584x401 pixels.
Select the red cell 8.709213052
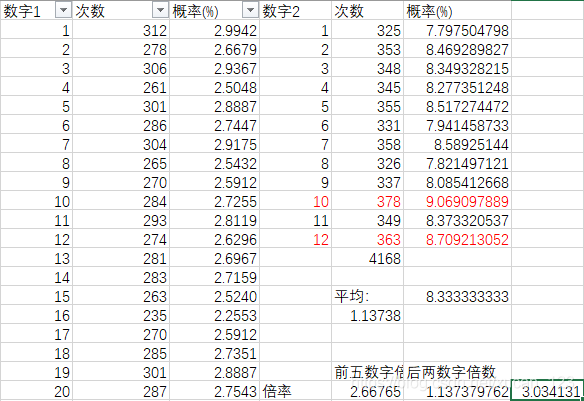pyautogui.click(x=457, y=239)
